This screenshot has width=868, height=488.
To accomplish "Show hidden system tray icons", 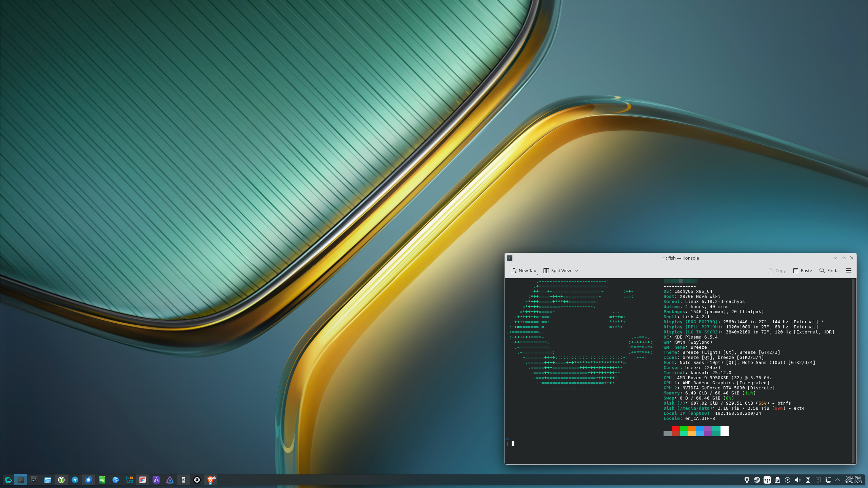I will (x=838, y=480).
